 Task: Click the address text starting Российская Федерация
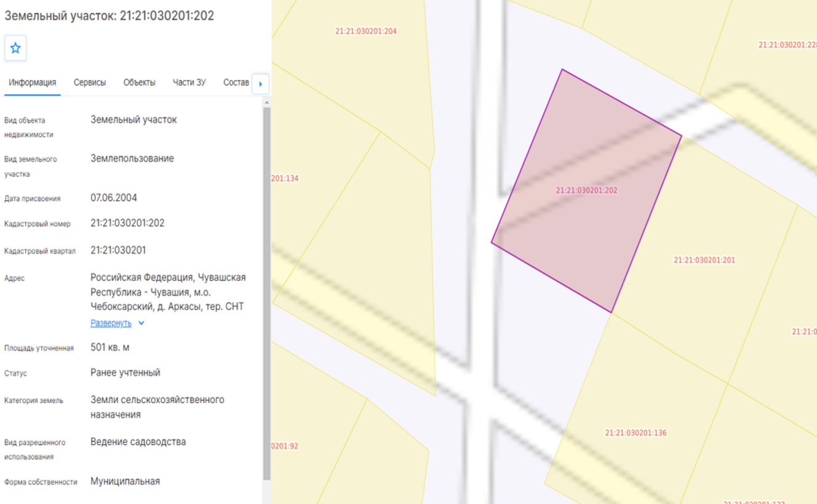coord(168,292)
